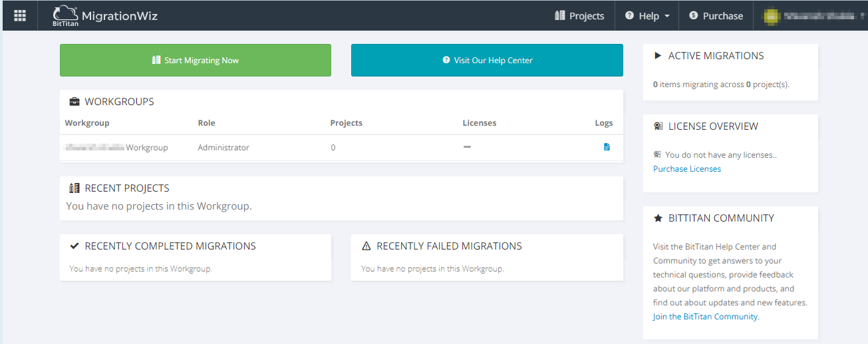Click Start Migrating Now button

[x=196, y=61]
